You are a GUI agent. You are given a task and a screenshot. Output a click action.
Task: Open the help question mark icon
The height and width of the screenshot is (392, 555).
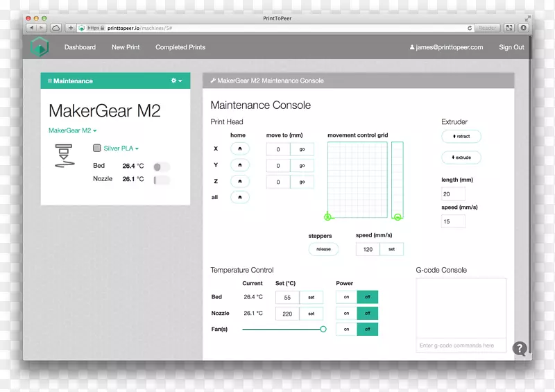pos(520,348)
